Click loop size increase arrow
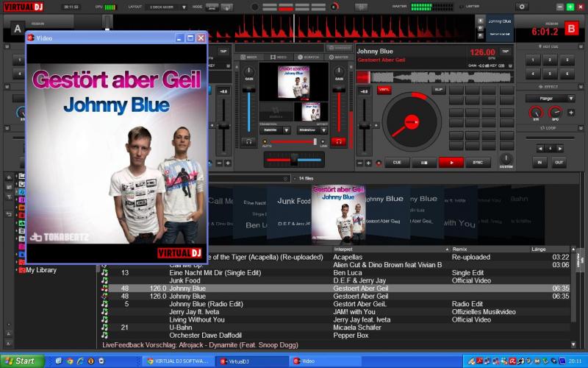Viewport: 588px width, 368px height. click(559, 149)
